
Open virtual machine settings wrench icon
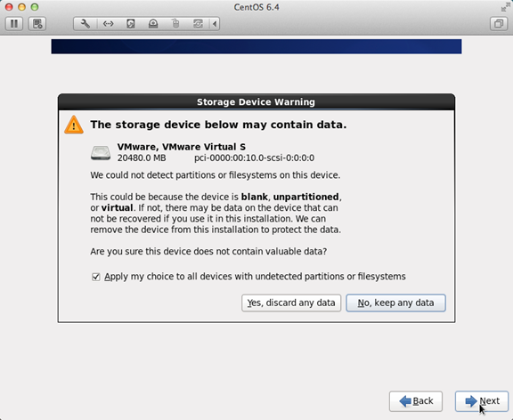[85, 24]
